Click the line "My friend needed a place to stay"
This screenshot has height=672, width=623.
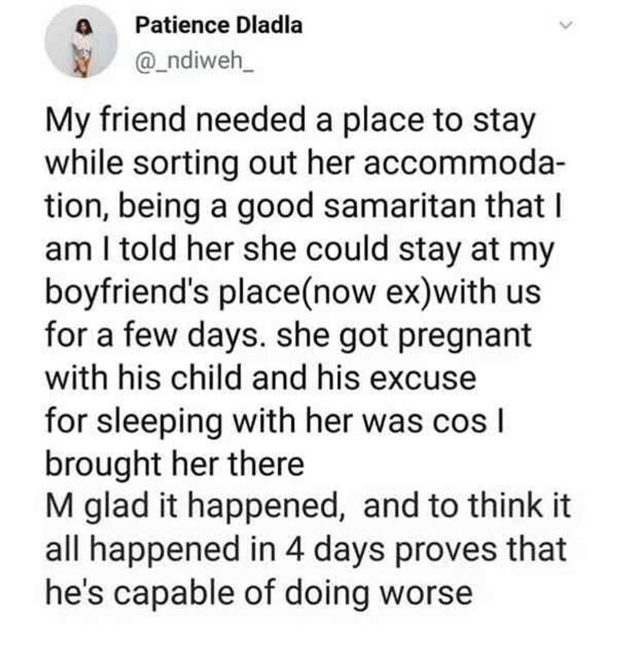click(290, 120)
